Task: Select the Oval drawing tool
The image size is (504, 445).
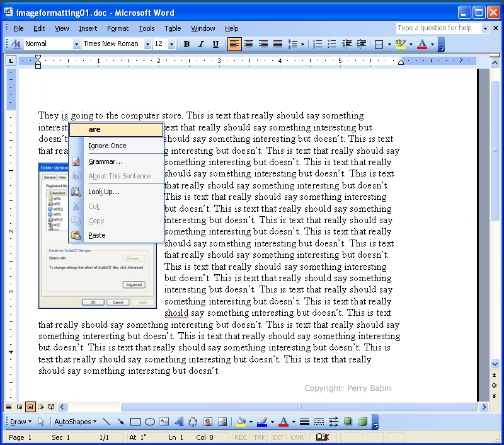Action: tap(150, 422)
